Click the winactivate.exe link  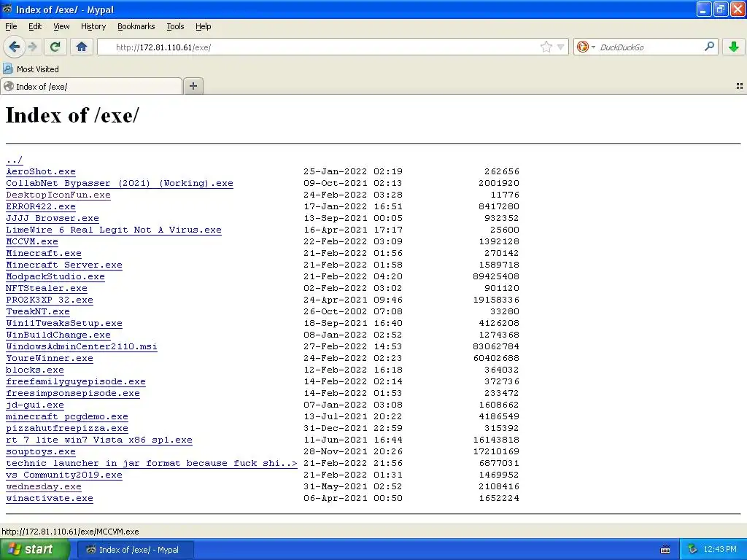[50, 498]
